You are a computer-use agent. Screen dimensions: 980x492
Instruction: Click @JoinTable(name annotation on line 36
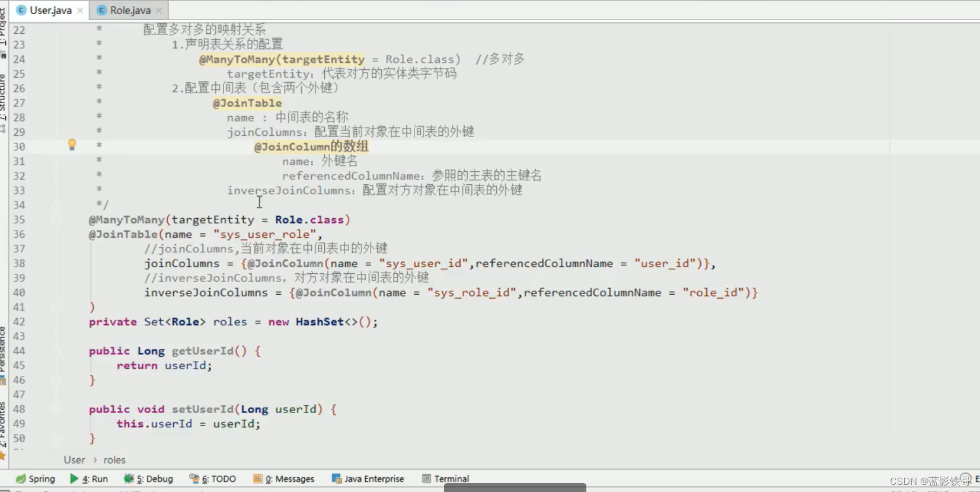(141, 235)
